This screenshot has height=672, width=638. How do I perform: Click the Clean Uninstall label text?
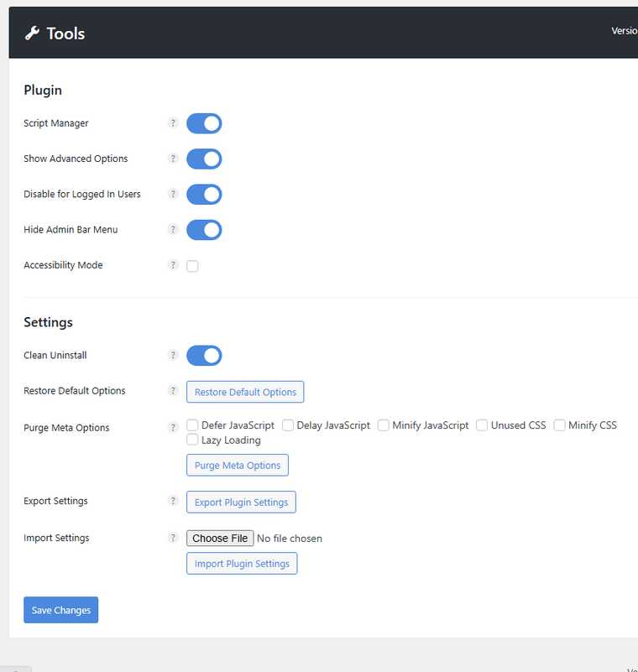pyautogui.click(x=55, y=355)
